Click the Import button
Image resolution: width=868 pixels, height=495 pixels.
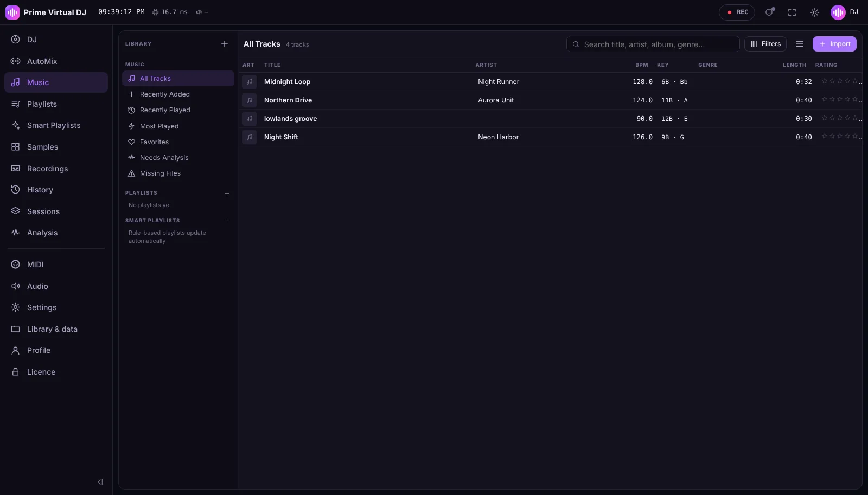(834, 44)
